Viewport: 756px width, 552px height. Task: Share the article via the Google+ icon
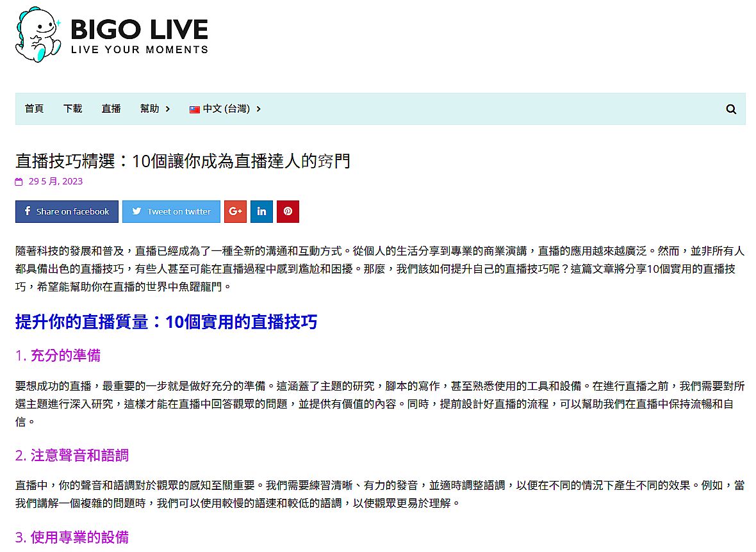(235, 211)
